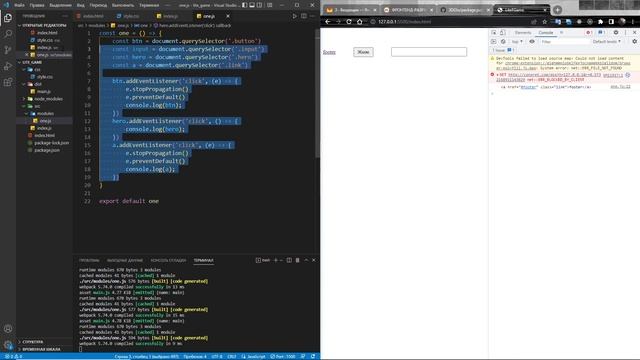This screenshot has height=360, width=640.
Task: Close the one.js editor tab
Action: (x=228, y=16)
